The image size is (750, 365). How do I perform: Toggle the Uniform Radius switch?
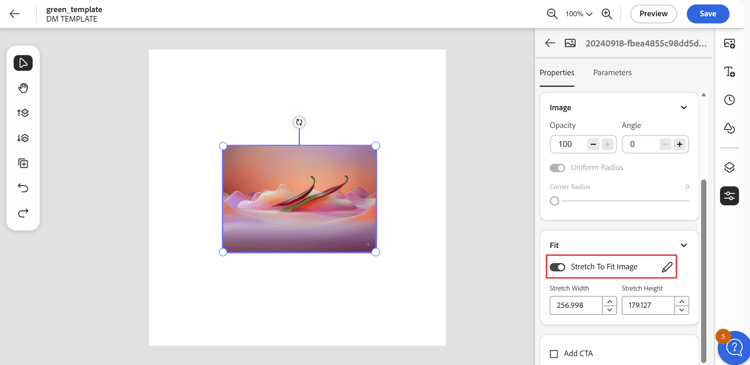point(557,168)
